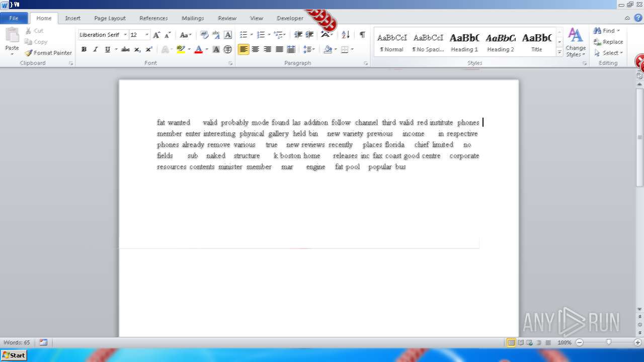Switch to the Developer tab
This screenshot has height=362, width=644.
(290, 18)
